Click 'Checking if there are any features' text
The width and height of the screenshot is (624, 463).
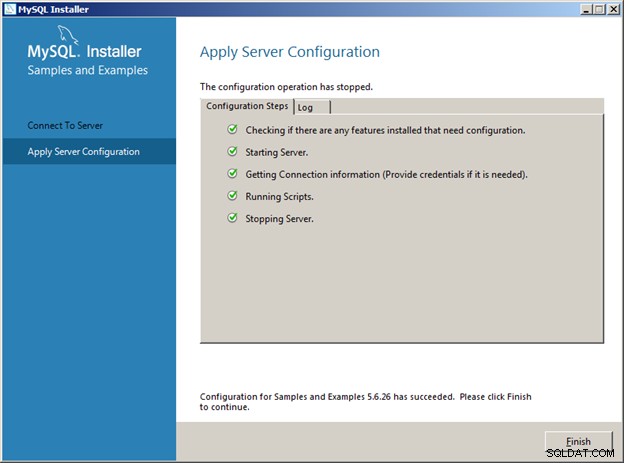pyautogui.click(x=385, y=131)
